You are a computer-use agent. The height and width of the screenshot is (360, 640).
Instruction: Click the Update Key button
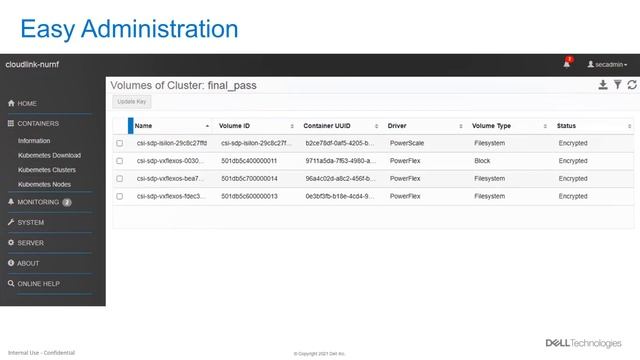pos(132,102)
